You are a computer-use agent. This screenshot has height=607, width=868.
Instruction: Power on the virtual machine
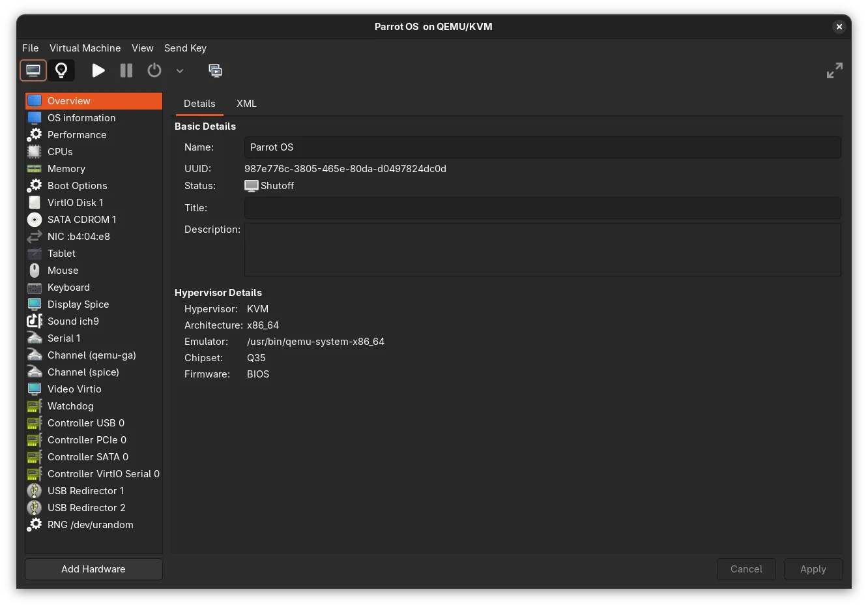(98, 70)
